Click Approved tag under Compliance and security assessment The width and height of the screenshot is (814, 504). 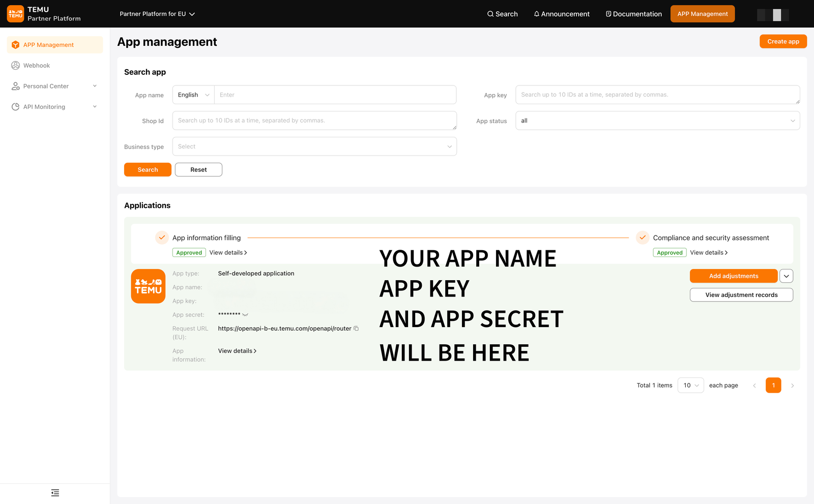[670, 253]
